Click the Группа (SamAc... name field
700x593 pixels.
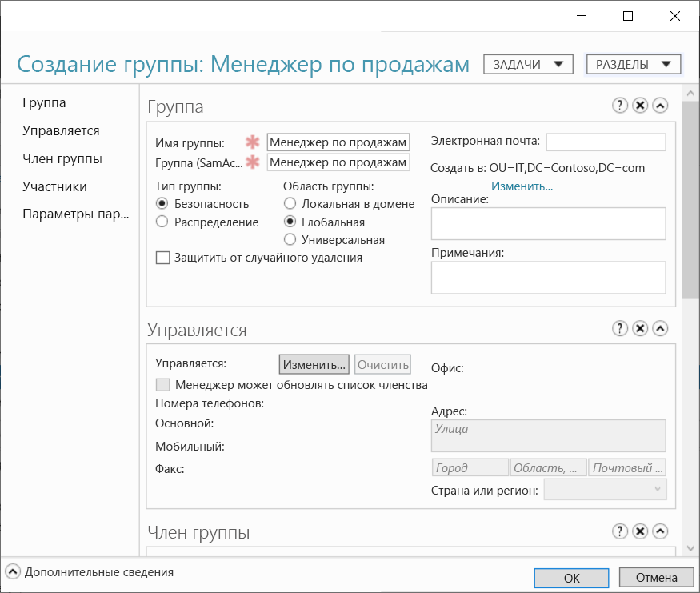click(x=338, y=162)
